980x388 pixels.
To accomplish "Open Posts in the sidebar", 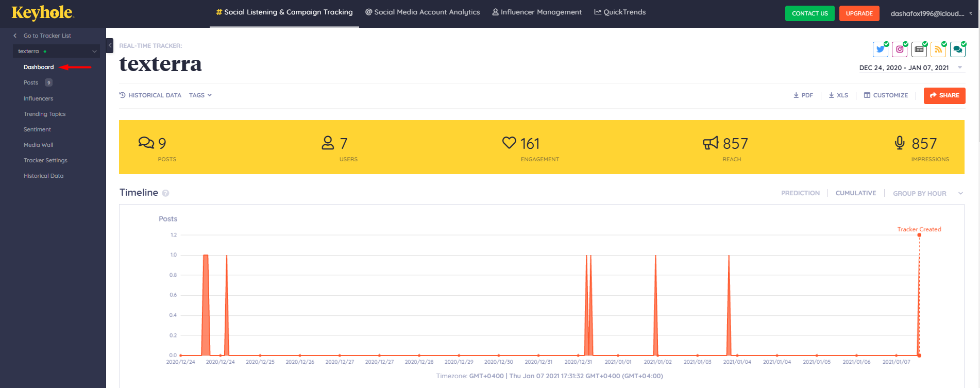I will click(31, 82).
